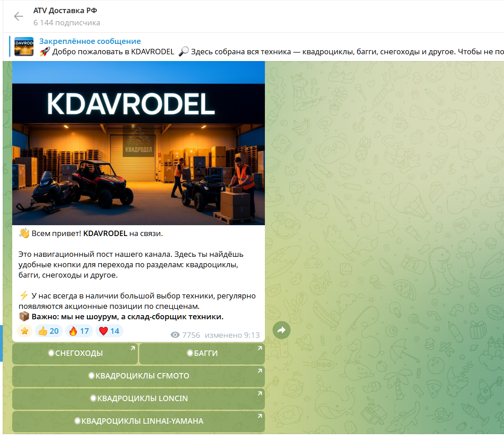Click the eye views icon showing 7756

coord(175,335)
